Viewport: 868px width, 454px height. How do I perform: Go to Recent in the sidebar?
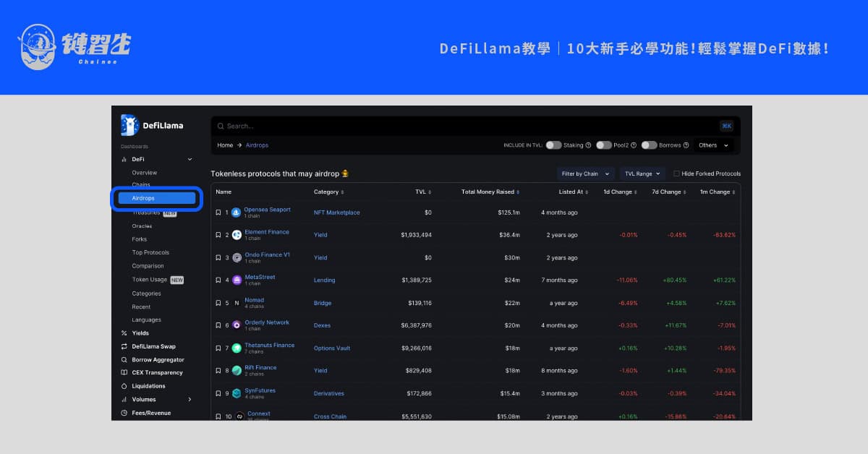point(141,307)
